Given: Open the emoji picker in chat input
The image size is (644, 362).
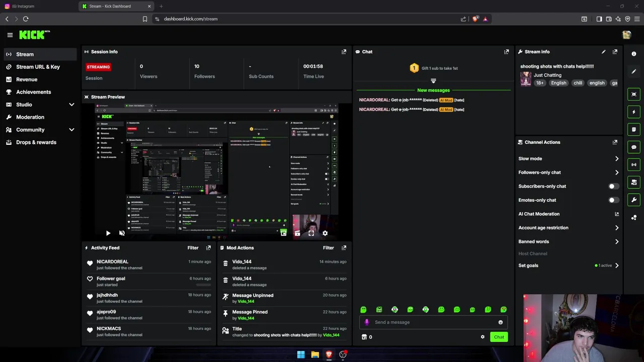Looking at the screenshot, I should 500,322.
